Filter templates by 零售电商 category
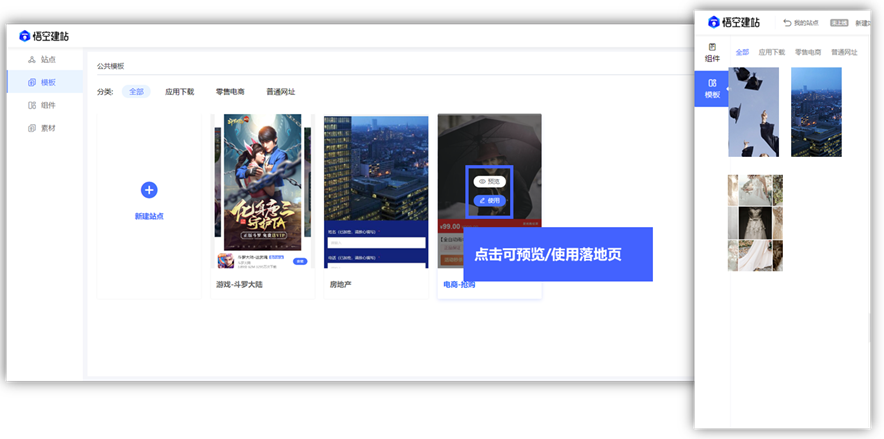Viewport: 884px width, 439px height. pos(230,92)
